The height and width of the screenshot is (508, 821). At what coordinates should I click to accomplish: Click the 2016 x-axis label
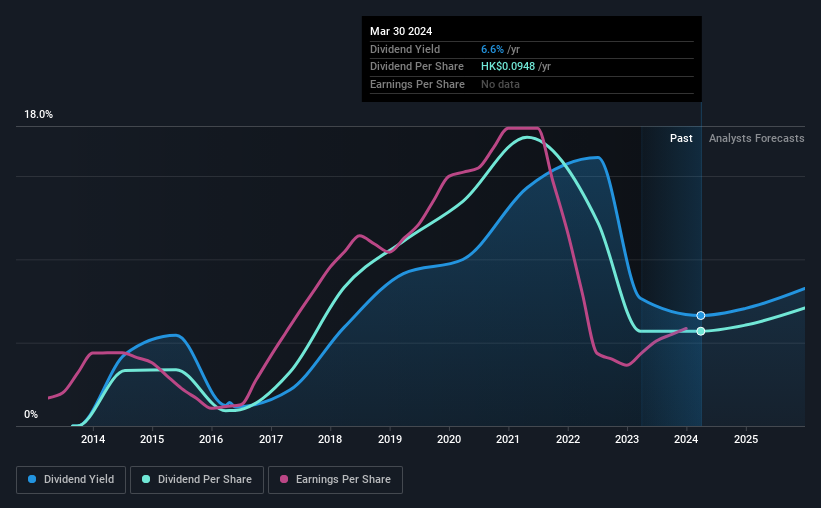211,439
